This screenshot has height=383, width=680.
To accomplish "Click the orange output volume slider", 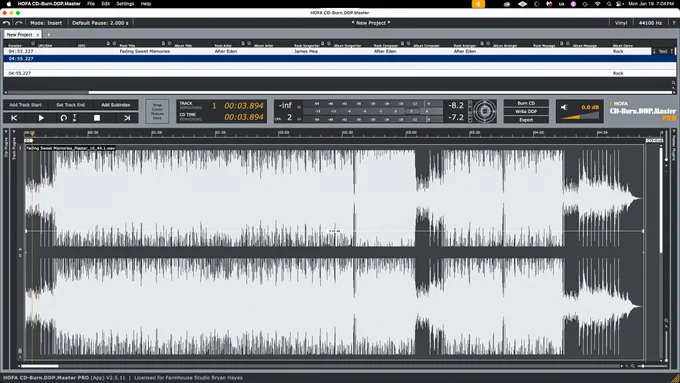I will pyautogui.click(x=580, y=116).
